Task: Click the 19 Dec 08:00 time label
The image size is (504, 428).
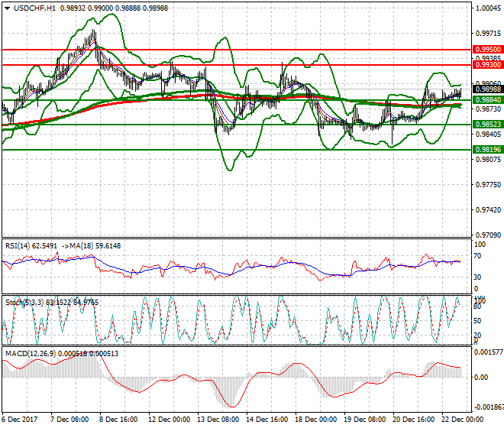Action: tap(364, 420)
